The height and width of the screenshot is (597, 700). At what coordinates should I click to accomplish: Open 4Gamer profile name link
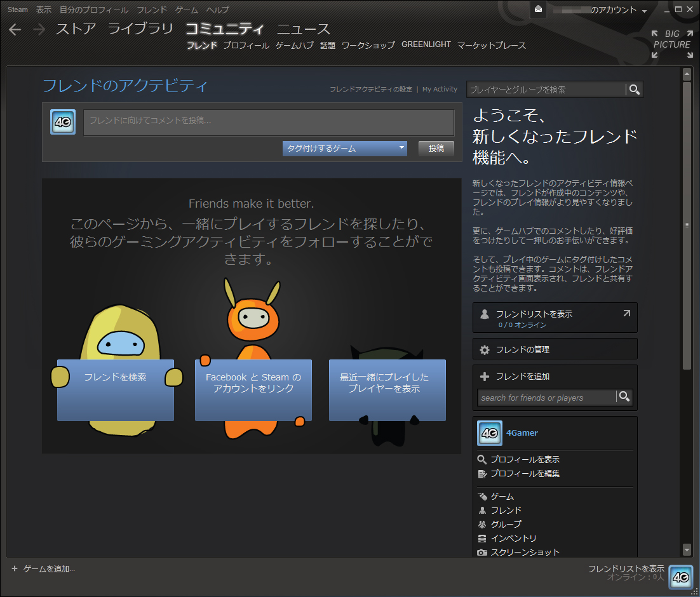pos(522,433)
